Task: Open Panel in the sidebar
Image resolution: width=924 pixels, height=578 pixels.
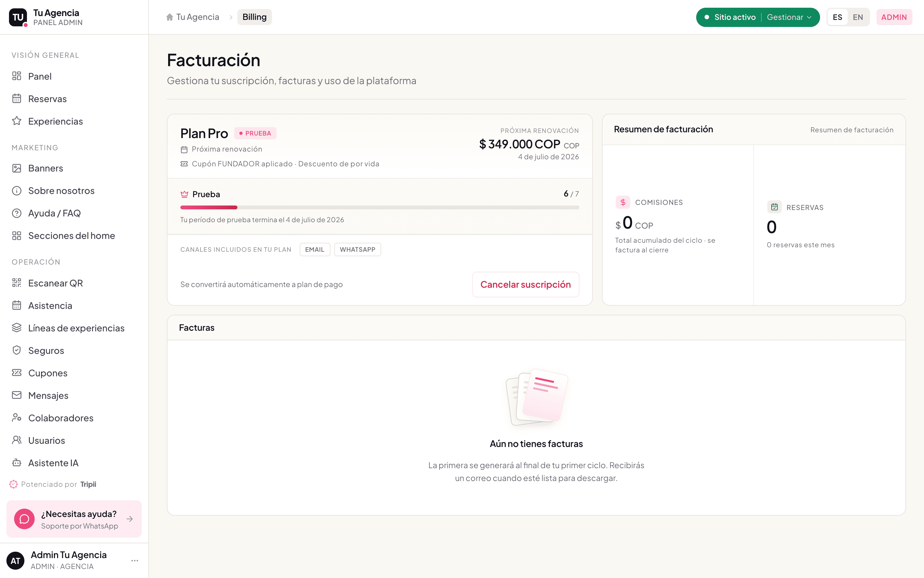Action: (x=74, y=76)
